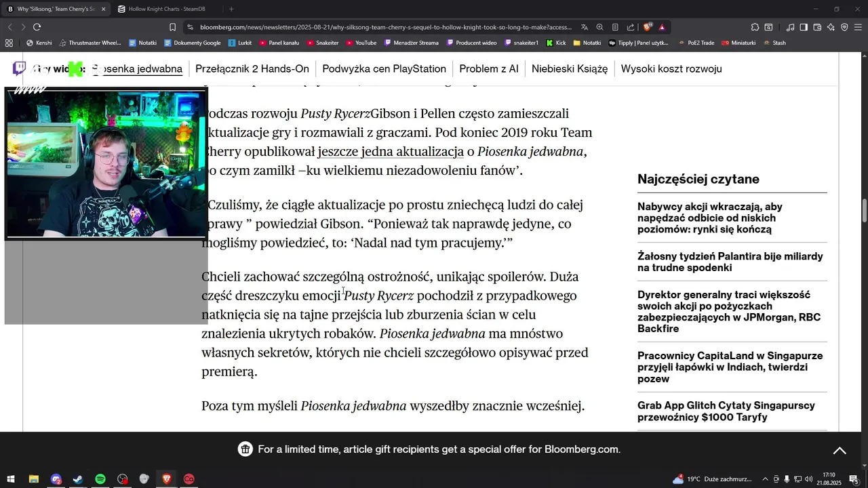Open Menadżer Streama bookmark

point(411,43)
